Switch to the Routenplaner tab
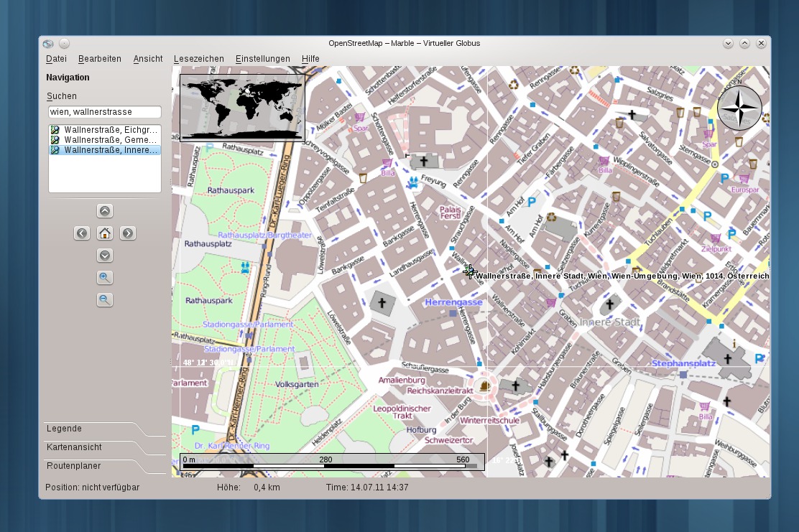 [x=73, y=466]
